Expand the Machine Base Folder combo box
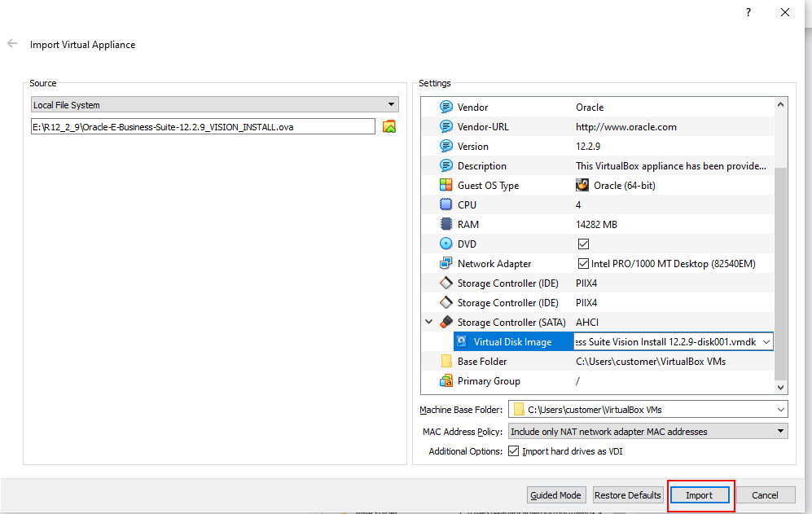 (x=780, y=410)
